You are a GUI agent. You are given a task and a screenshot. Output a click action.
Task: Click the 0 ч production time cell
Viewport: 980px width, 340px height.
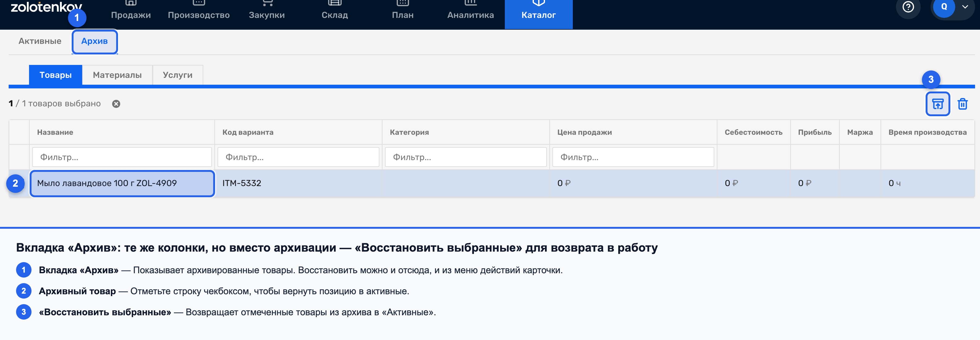tap(927, 183)
